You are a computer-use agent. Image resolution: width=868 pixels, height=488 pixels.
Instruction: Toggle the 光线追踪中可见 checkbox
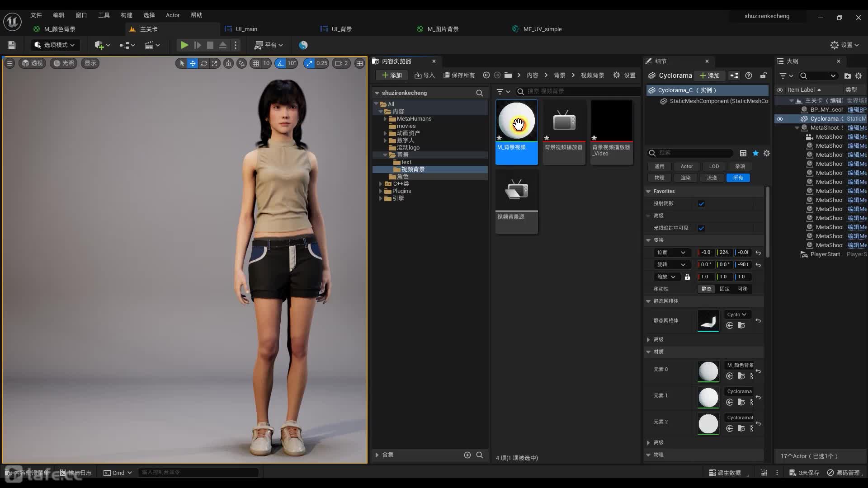pyautogui.click(x=701, y=228)
